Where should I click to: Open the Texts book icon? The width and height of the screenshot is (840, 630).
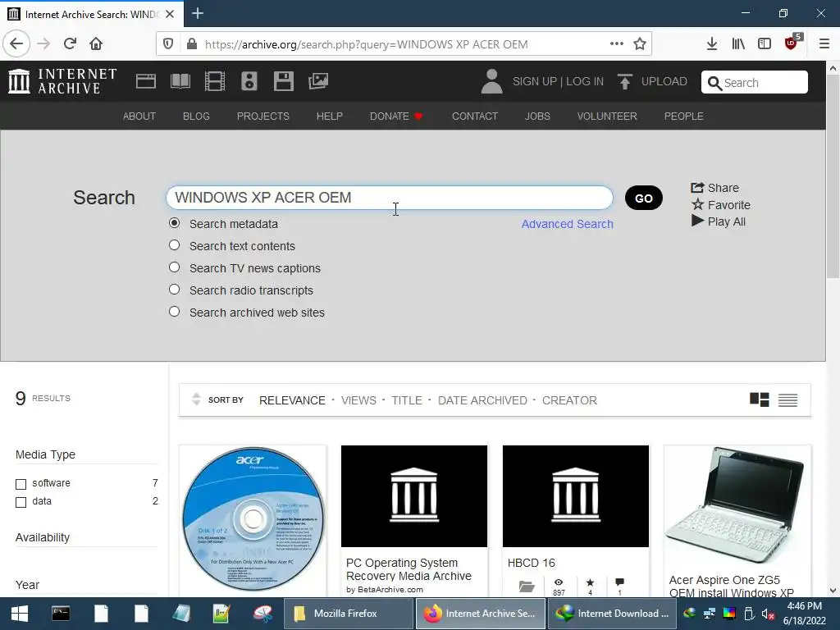click(180, 81)
